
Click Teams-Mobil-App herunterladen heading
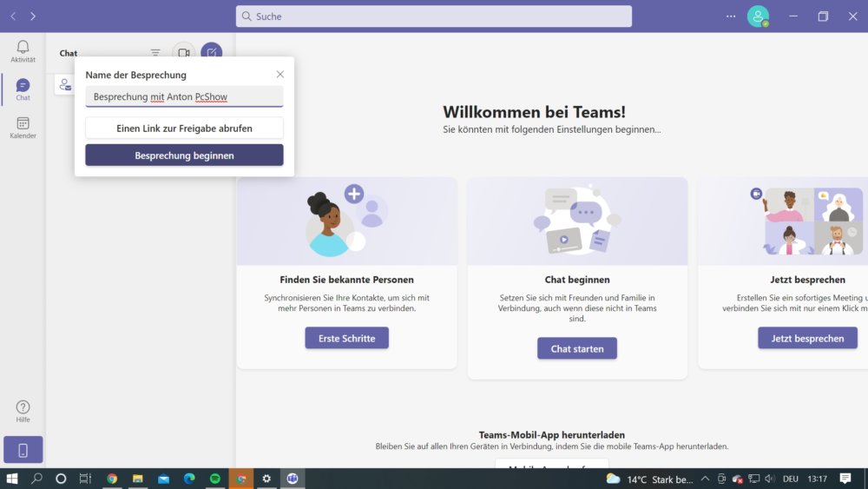[551, 435]
